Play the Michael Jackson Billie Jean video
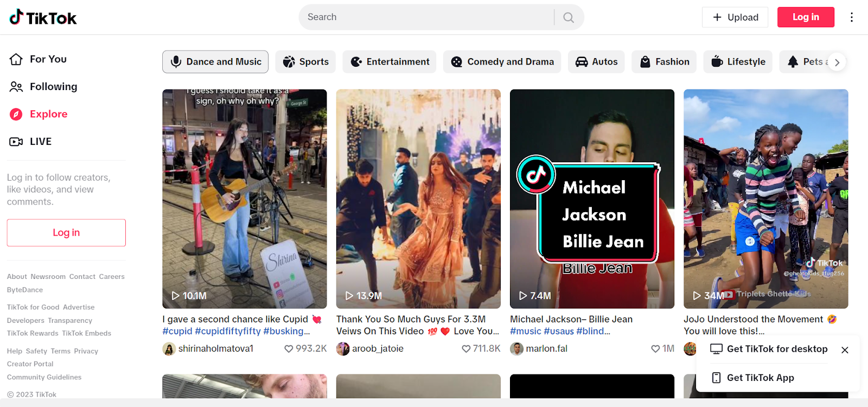 592,199
